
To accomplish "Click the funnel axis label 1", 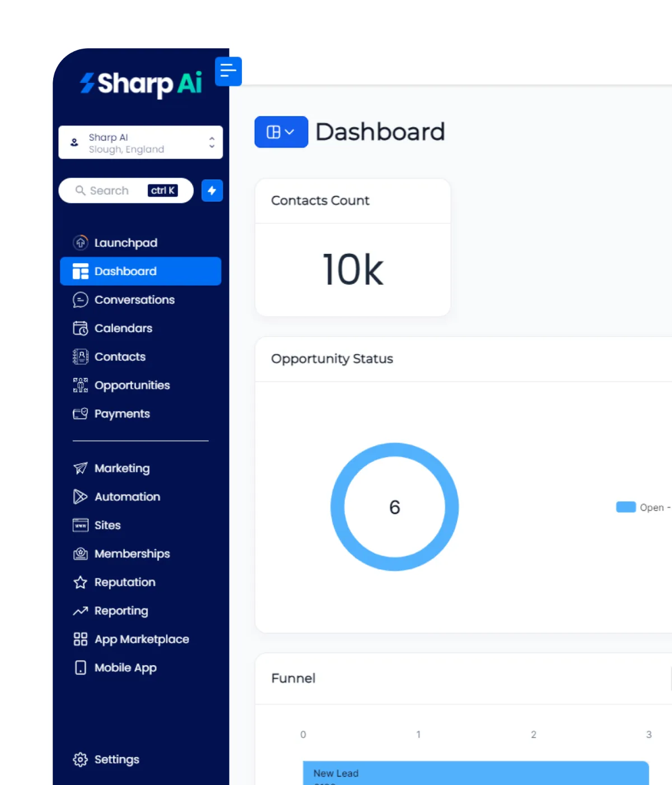I will pyautogui.click(x=418, y=735).
